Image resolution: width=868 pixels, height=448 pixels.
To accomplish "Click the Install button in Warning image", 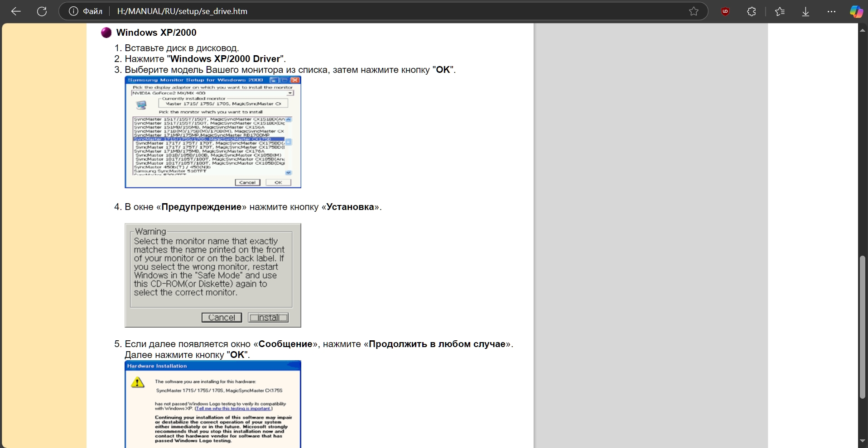I will 268,318.
